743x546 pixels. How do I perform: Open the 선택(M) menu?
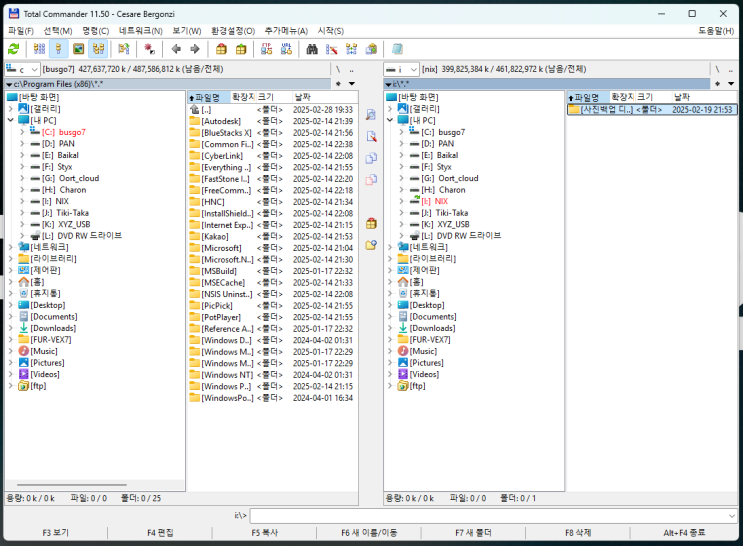click(58, 31)
